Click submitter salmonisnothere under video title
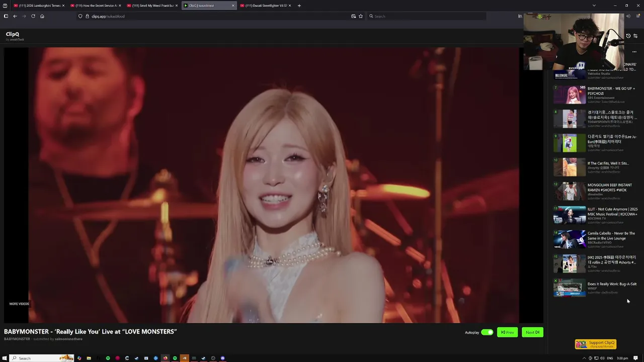The image size is (644, 362). point(68,339)
